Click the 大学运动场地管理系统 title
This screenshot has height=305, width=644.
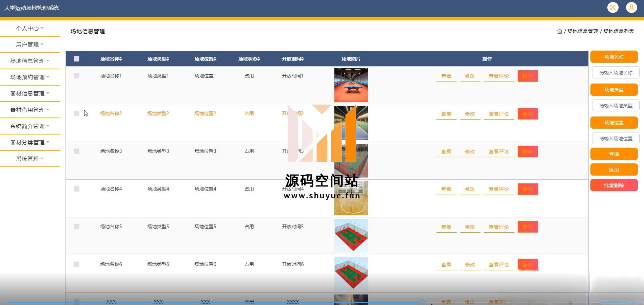pyautogui.click(x=32, y=8)
